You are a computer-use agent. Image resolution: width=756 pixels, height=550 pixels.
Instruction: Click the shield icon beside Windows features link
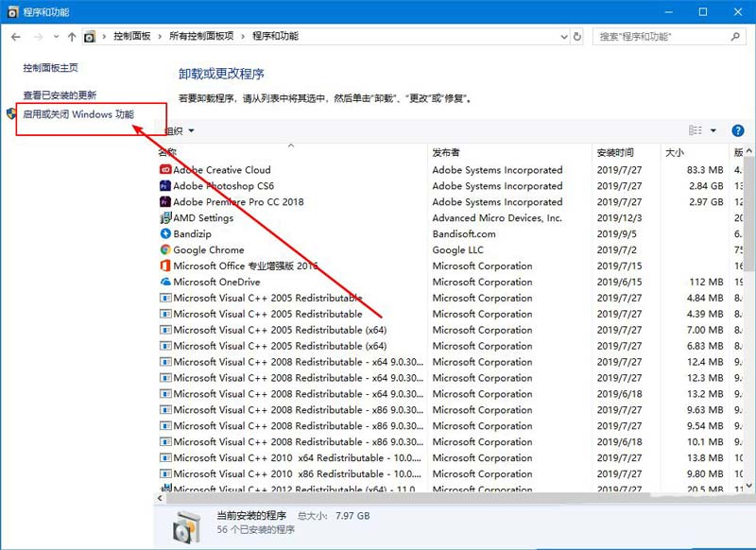(11, 114)
